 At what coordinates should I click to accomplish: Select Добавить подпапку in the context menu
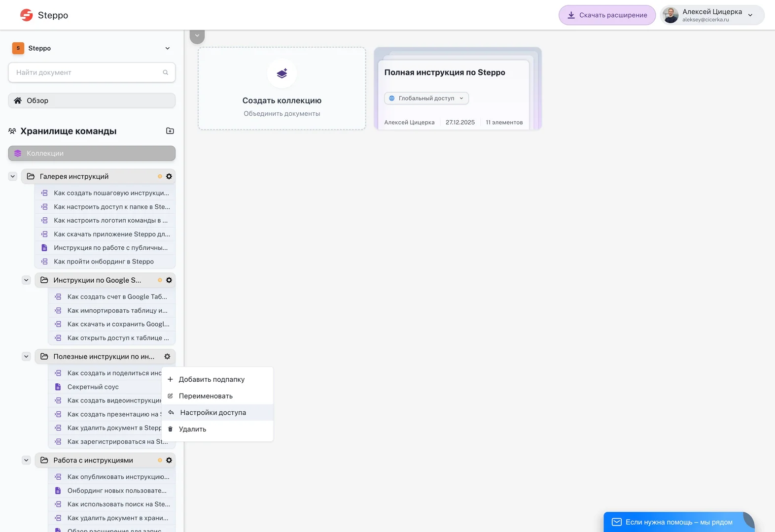tap(211, 379)
